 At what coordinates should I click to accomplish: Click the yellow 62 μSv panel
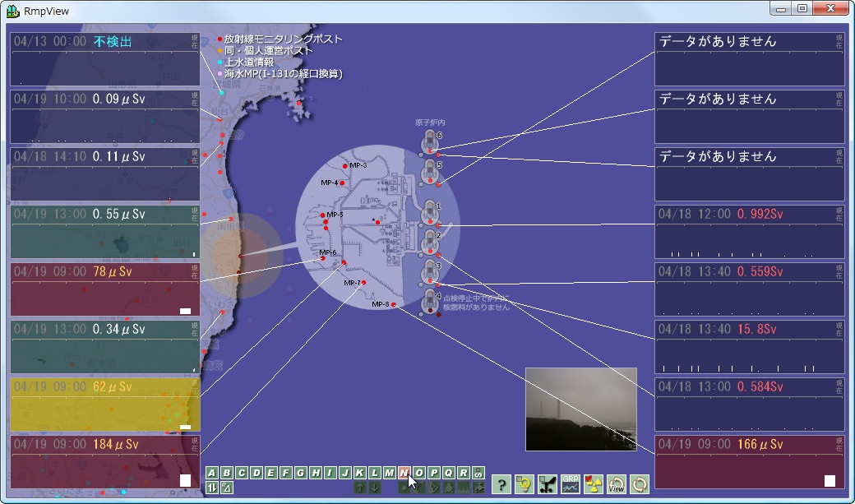tap(105, 405)
